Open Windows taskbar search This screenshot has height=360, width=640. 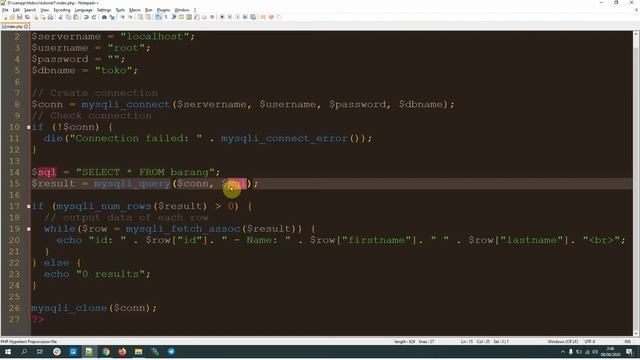(24, 352)
